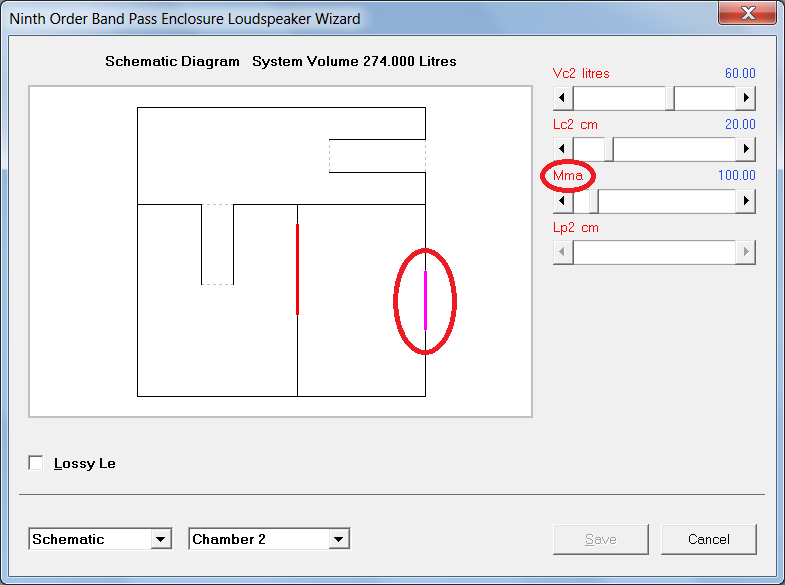Increase Mma with right arrow
The height and width of the screenshot is (585, 785).
[745, 201]
